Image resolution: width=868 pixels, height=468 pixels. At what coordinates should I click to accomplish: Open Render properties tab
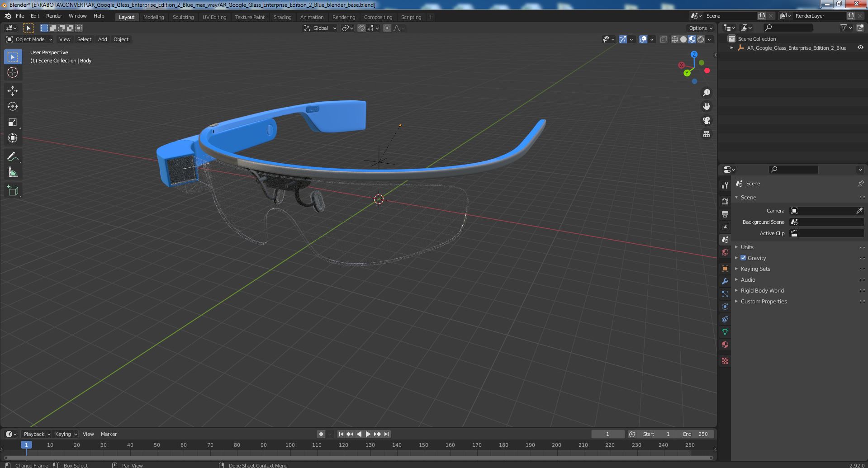[725, 201]
